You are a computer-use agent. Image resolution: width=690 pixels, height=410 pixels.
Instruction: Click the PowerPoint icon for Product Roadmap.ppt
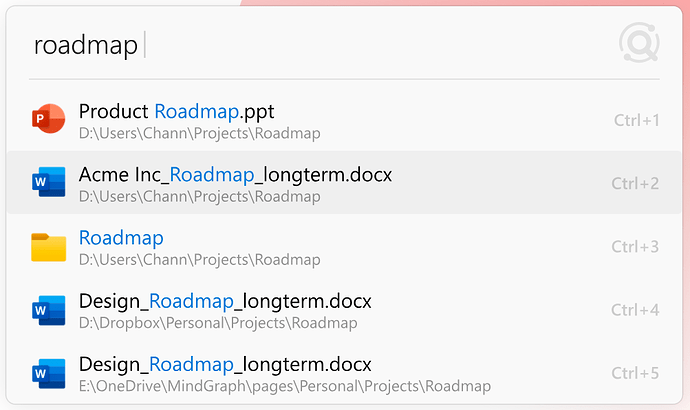[x=48, y=120]
